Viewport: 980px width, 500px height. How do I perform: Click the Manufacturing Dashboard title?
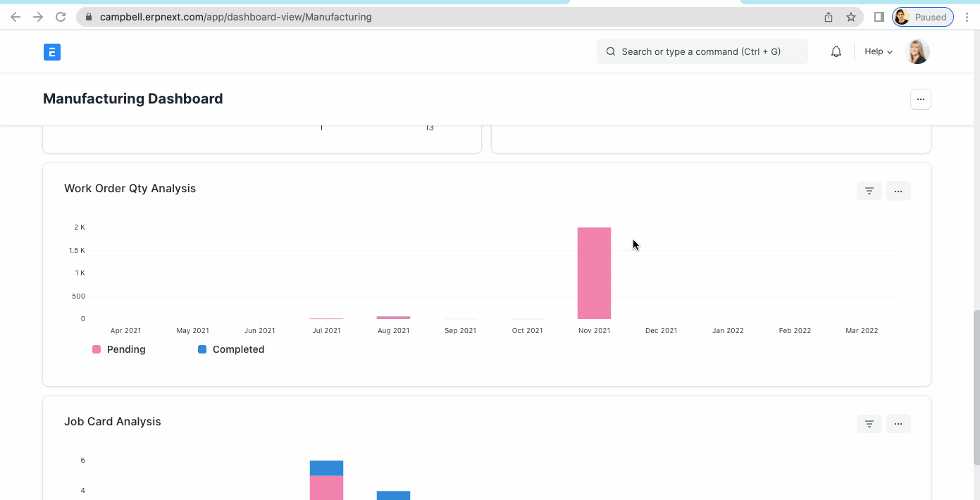coord(132,99)
